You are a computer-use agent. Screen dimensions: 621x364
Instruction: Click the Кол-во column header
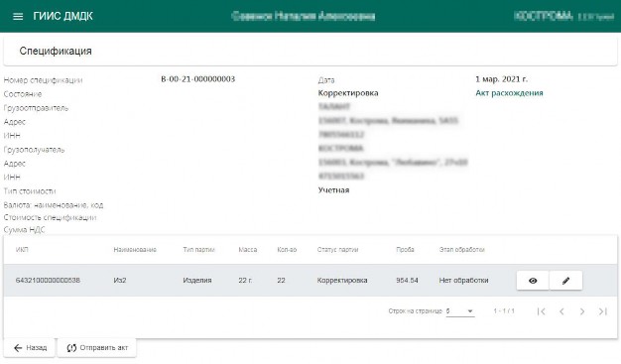[287, 250]
